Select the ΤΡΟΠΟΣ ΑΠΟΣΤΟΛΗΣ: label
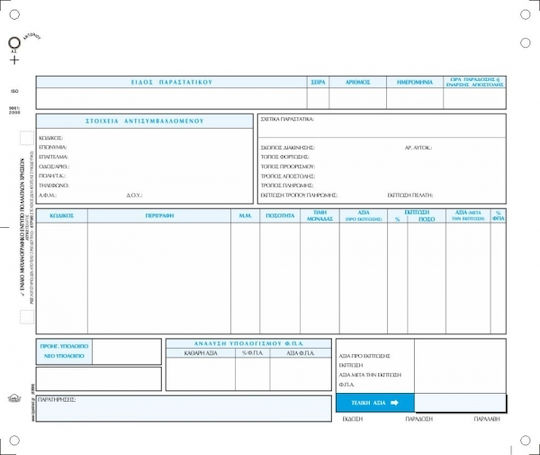The width and height of the screenshot is (540, 455). pos(288,176)
